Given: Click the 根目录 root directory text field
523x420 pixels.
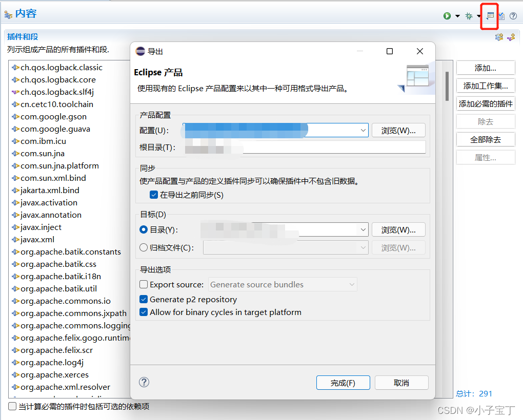Looking at the screenshot, I should [x=305, y=147].
